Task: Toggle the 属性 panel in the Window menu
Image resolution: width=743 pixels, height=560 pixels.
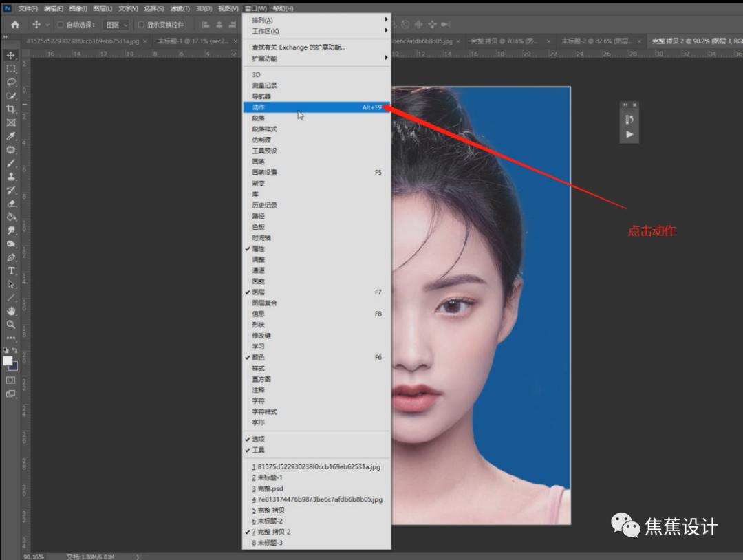Action: tap(260, 248)
